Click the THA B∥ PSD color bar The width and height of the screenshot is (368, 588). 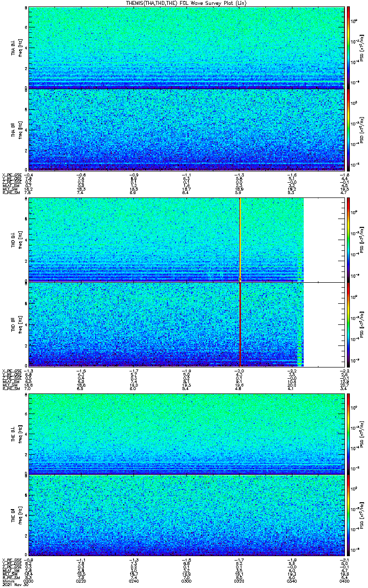348,130
